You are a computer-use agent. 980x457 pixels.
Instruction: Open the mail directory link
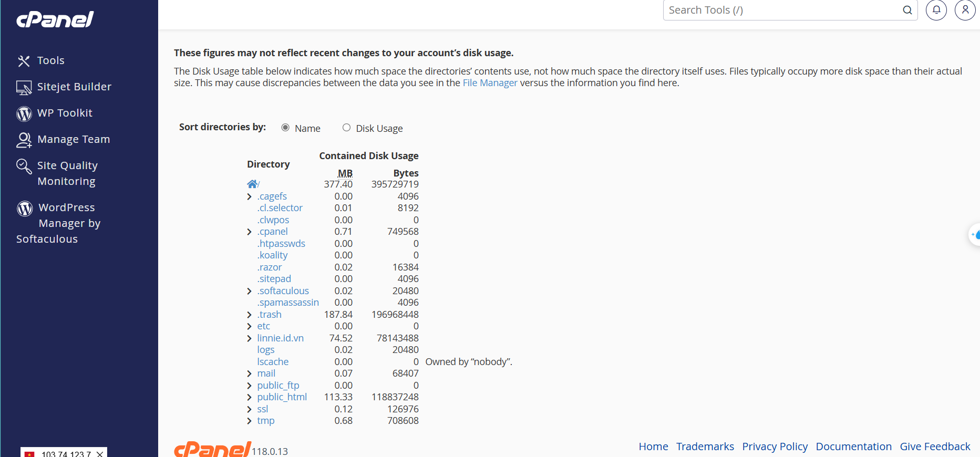click(266, 373)
